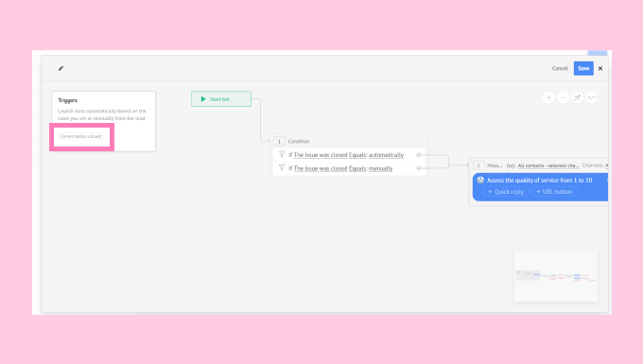This screenshot has width=643, height=364.
Task: Select the 'Conversation closed' trigger
Action: [80, 136]
